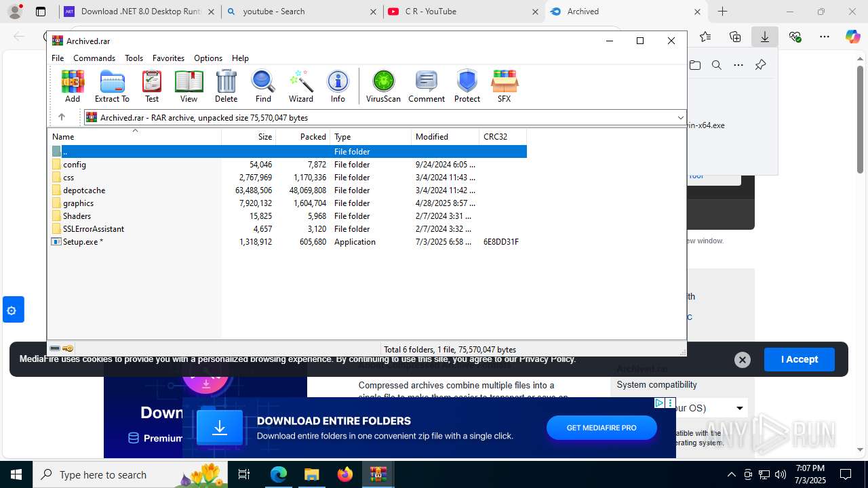Open the Comment tool
The width and height of the screenshot is (868, 488).
pos(427,87)
